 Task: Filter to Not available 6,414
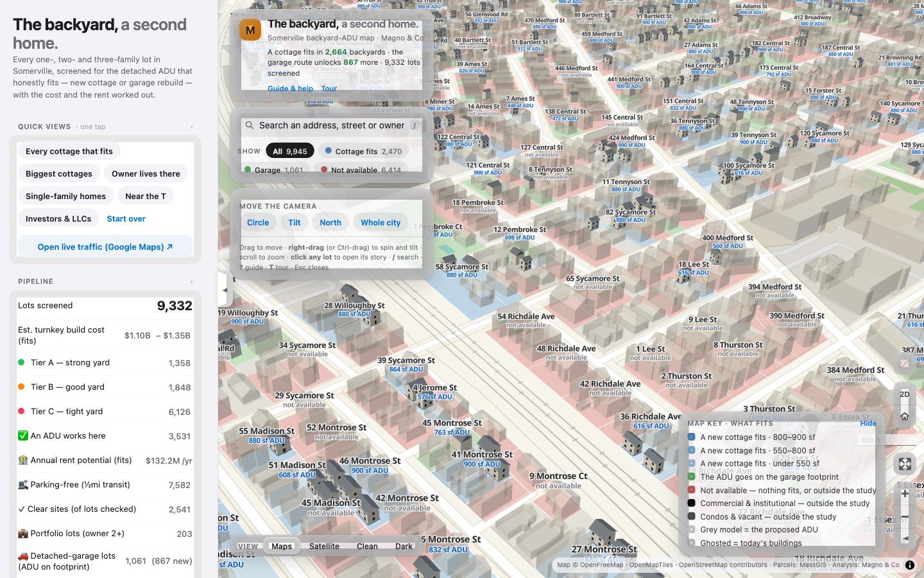click(x=361, y=170)
